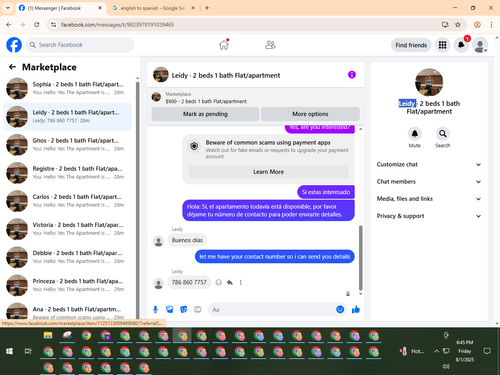
Task: Mute conversation with bell icon
Action: pos(415,134)
